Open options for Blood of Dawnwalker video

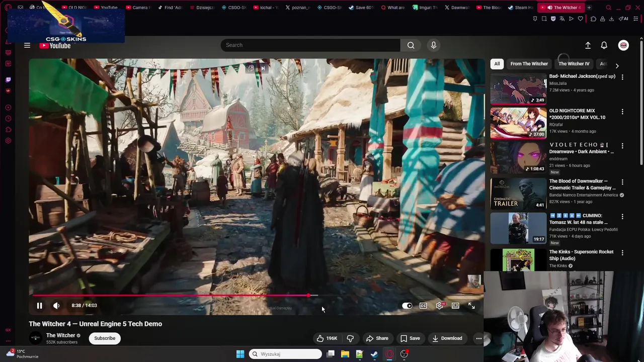pyautogui.click(x=622, y=182)
